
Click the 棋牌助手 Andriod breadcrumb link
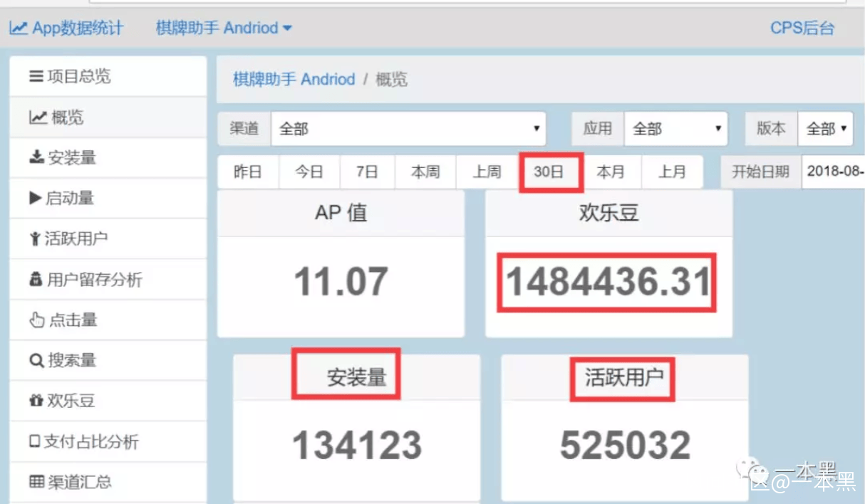[x=294, y=79]
